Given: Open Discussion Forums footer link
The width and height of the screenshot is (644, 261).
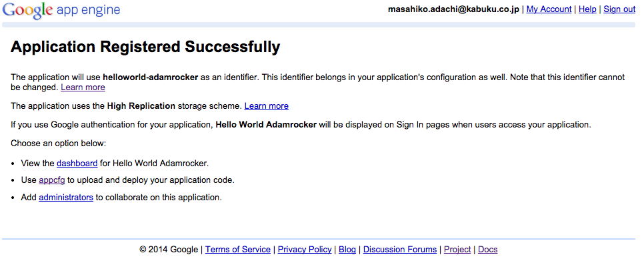Looking at the screenshot, I should (x=400, y=250).
